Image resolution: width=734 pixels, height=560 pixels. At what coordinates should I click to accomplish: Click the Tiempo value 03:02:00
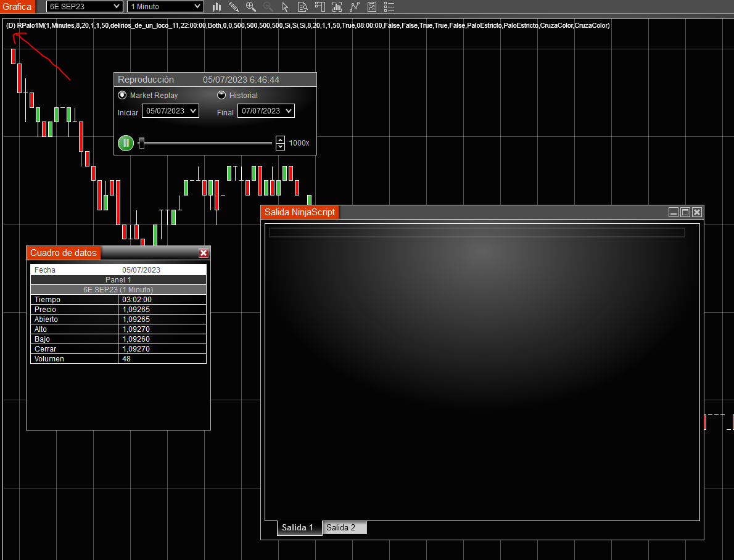(137, 300)
